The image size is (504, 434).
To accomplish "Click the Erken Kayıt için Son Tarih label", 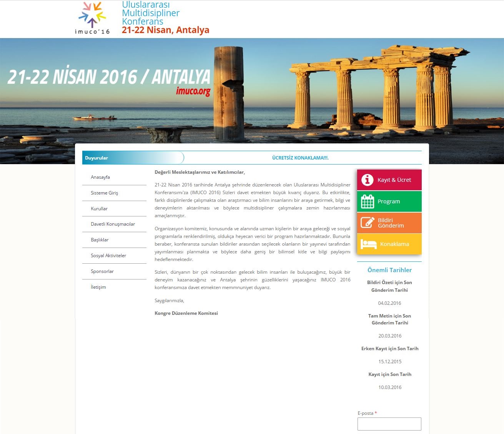I will point(390,349).
